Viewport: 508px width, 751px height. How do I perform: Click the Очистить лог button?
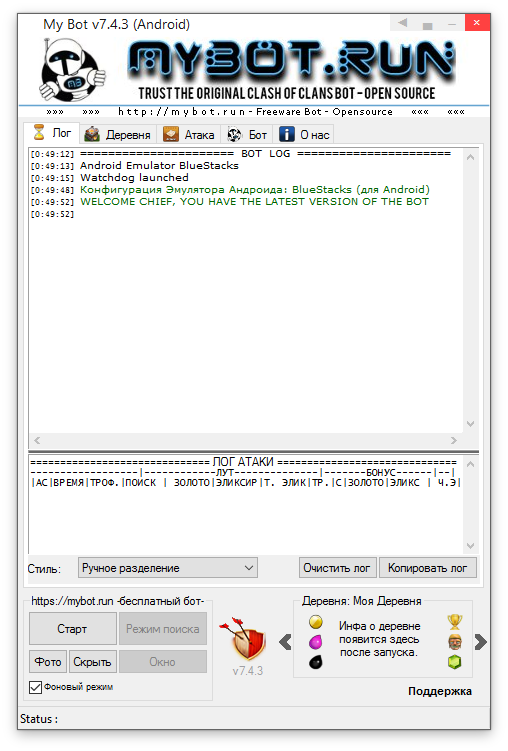[338, 568]
